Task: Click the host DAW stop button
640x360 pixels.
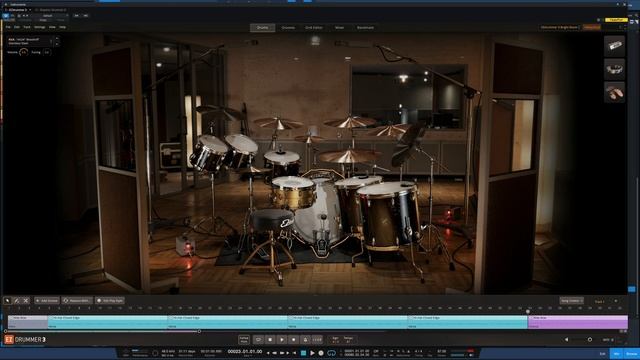Action: pos(303,353)
